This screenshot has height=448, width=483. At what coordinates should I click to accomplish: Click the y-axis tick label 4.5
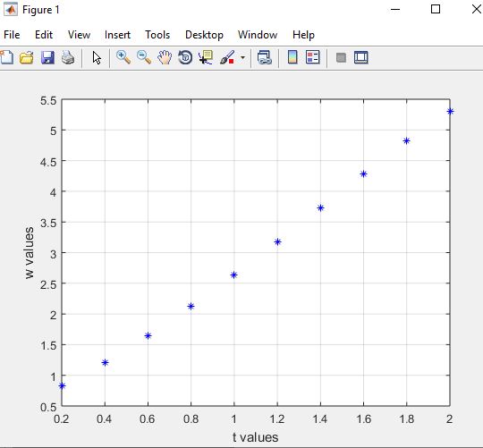(48, 162)
